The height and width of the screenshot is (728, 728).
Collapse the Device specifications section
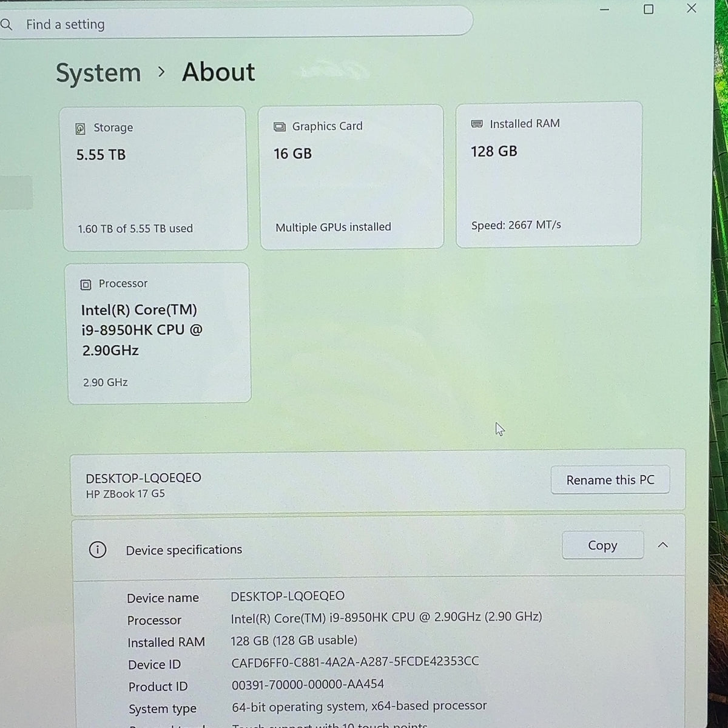(x=662, y=545)
